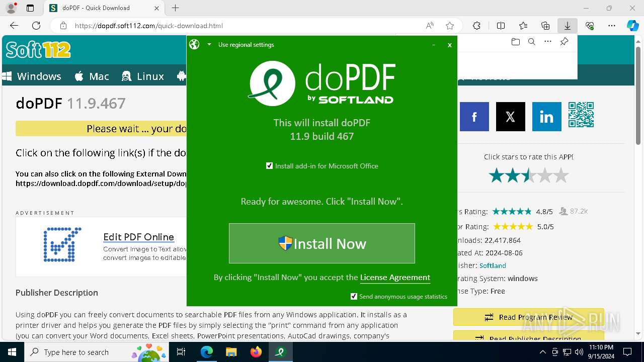Open Browser essentials icon

coord(590,26)
